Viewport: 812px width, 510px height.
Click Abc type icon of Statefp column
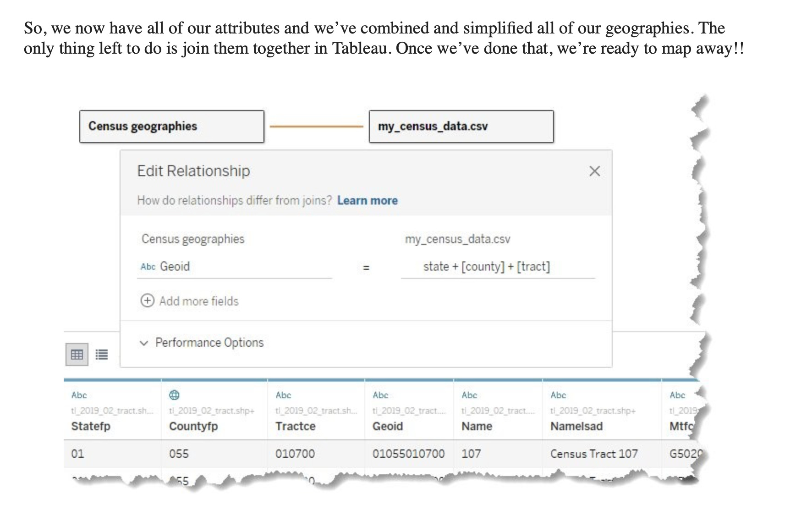[x=79, y=395]
